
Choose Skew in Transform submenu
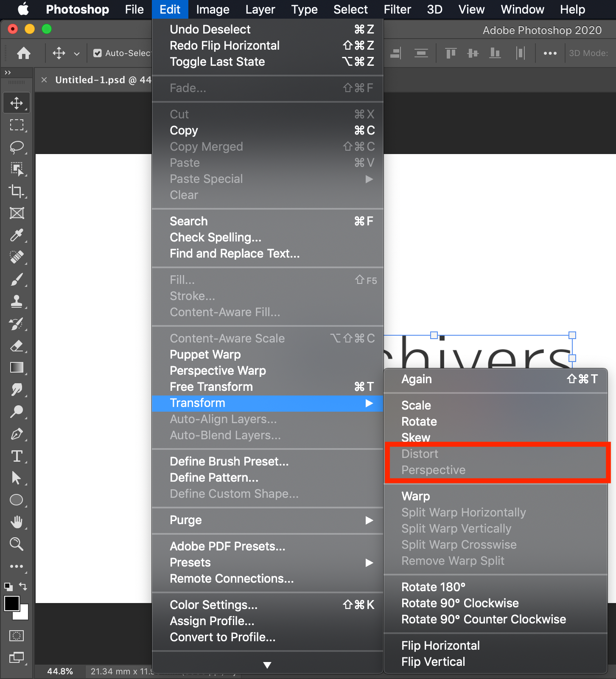click(x=496, y=438)
